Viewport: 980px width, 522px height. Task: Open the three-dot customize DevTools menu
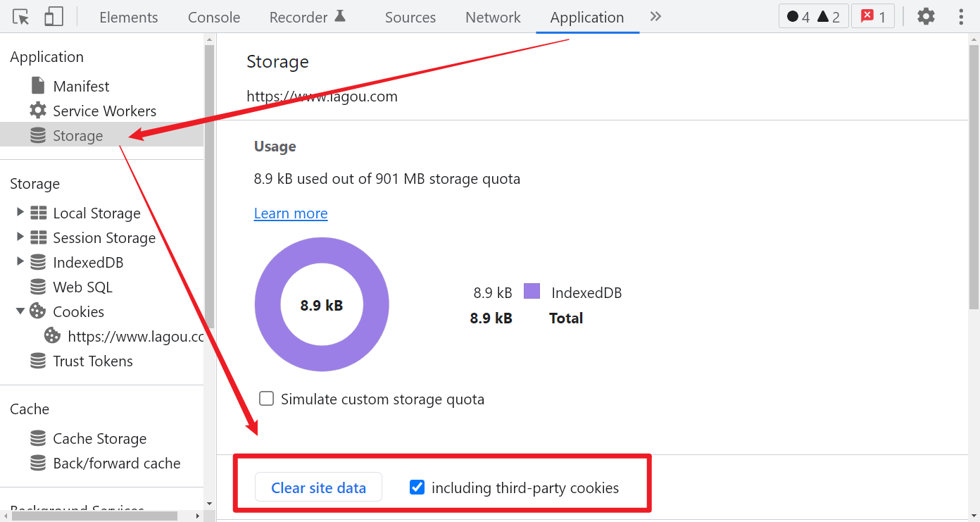click(961, 16)
